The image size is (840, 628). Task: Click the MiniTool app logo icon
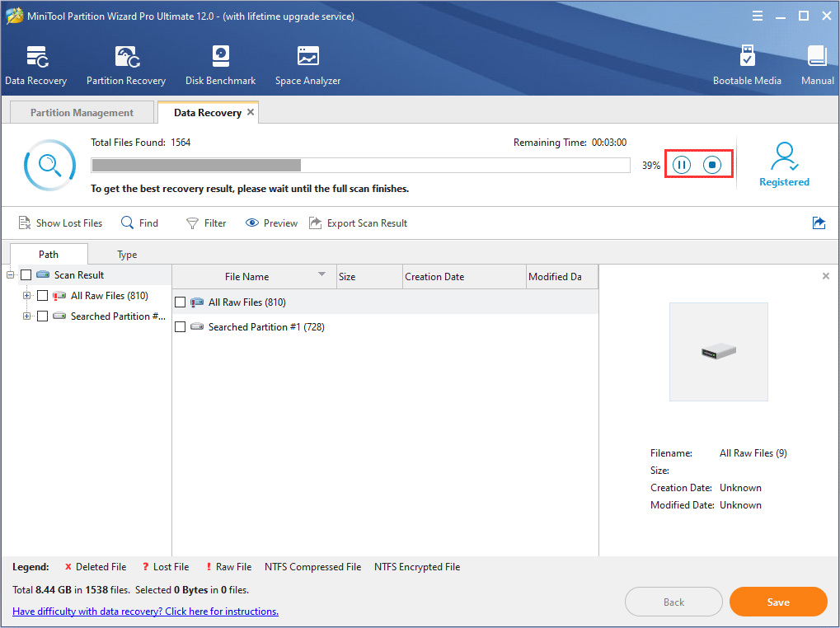click(15, 16)
